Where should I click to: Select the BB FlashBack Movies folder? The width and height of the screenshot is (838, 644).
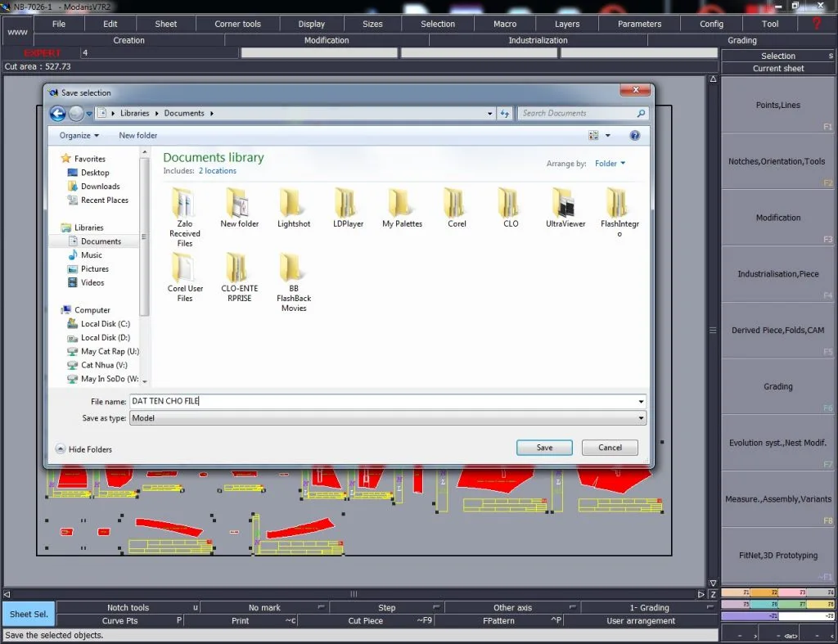294,281
